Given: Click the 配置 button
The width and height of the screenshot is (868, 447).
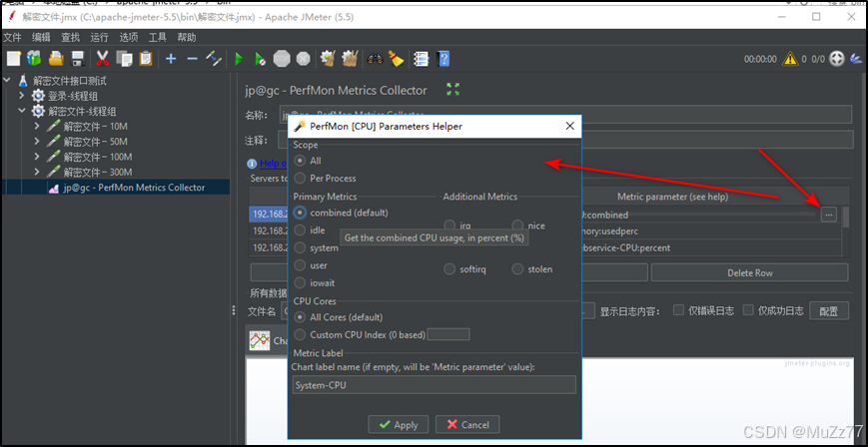Looking at the screenshot, I should click(x=829, y=311).
